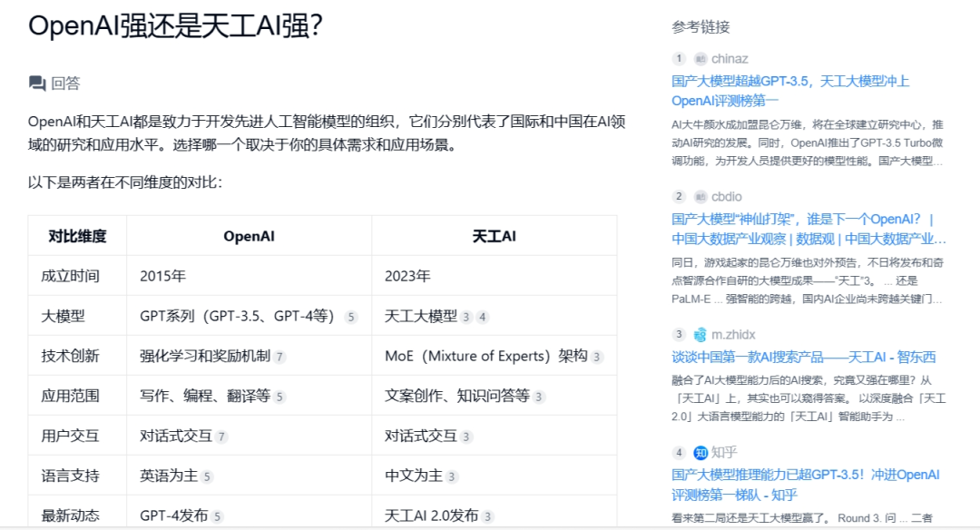Image resolution: width=980 pixels, height=530 pixels.
Task: Click the 用户交互 row label
Action: coord(70,437)
